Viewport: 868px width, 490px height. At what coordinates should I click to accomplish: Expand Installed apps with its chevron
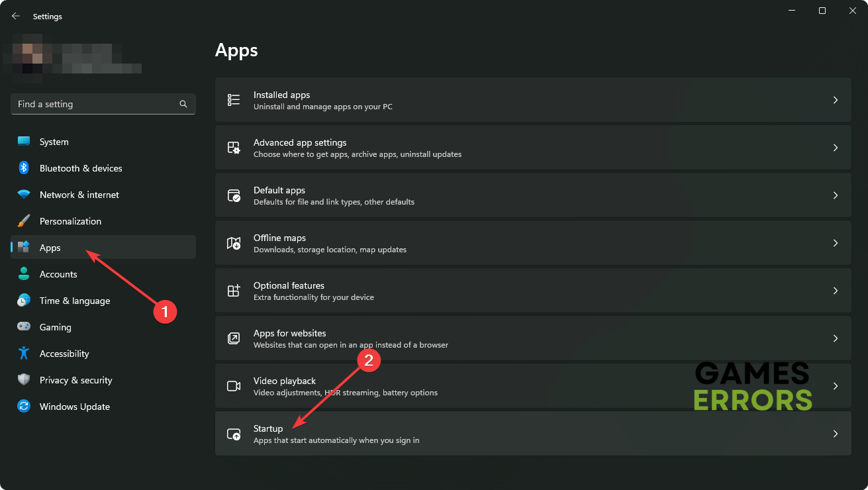click(836, 100)
